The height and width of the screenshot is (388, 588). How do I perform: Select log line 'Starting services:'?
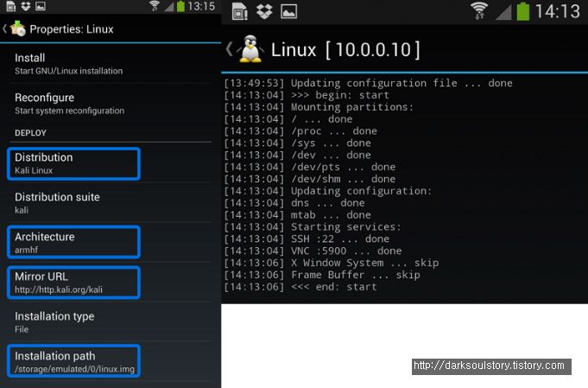346,227
